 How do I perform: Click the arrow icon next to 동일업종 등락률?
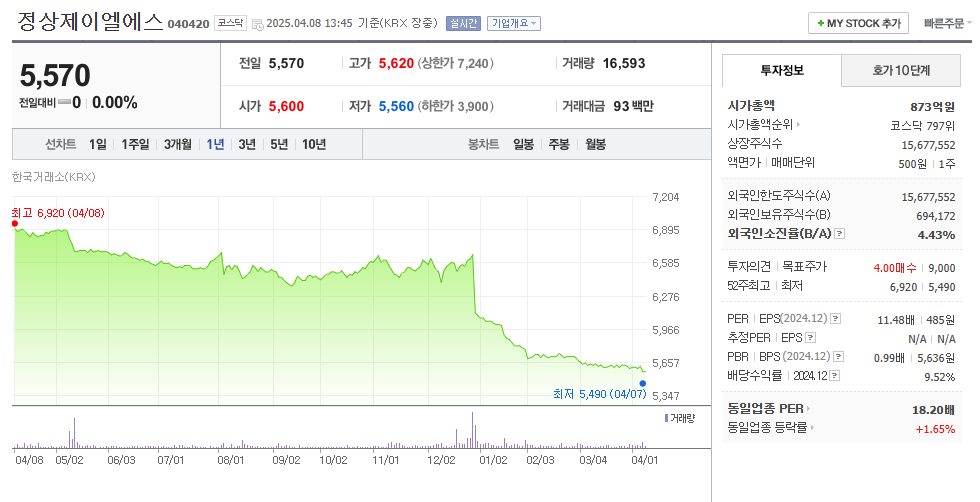click(x=812, y=428)
